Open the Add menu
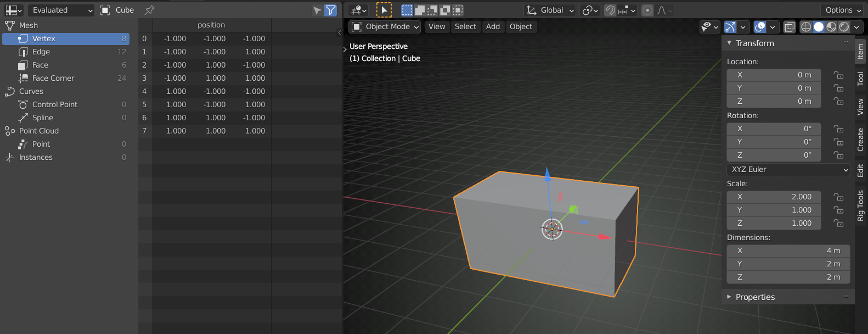 tap(493, 26)
